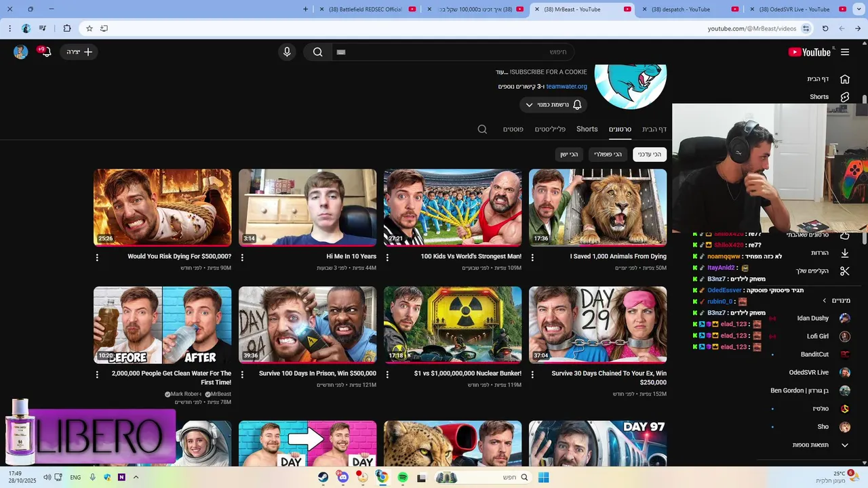Open Chrome profile avatar in toolbar
Viewport: 868px width, 488px height.
pos(26,28)
